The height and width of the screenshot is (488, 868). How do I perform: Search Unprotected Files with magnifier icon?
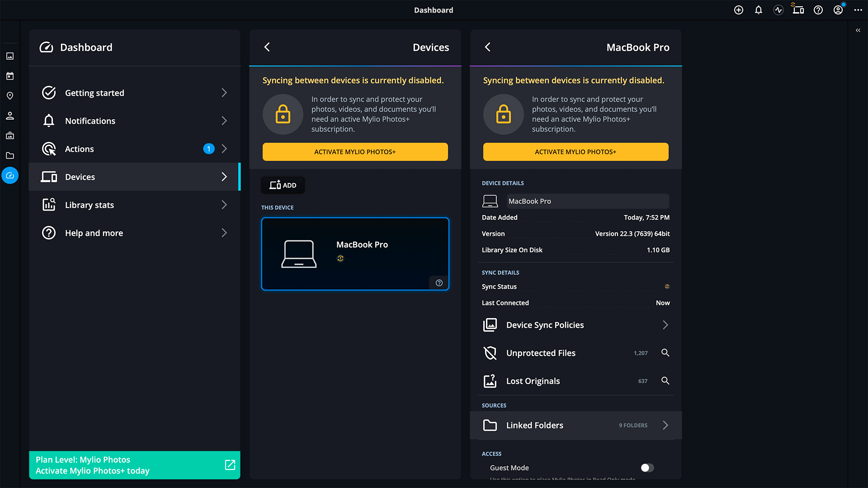(665, 353)
